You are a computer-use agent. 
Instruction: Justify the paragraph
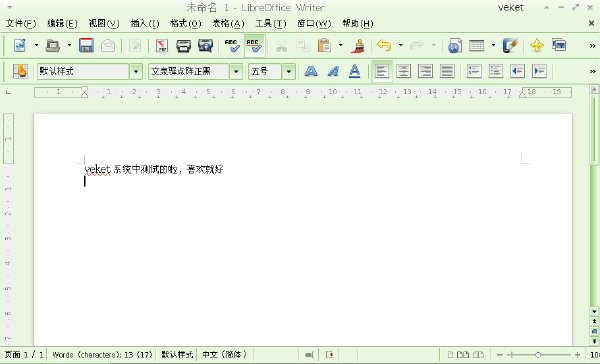point(447,71)
